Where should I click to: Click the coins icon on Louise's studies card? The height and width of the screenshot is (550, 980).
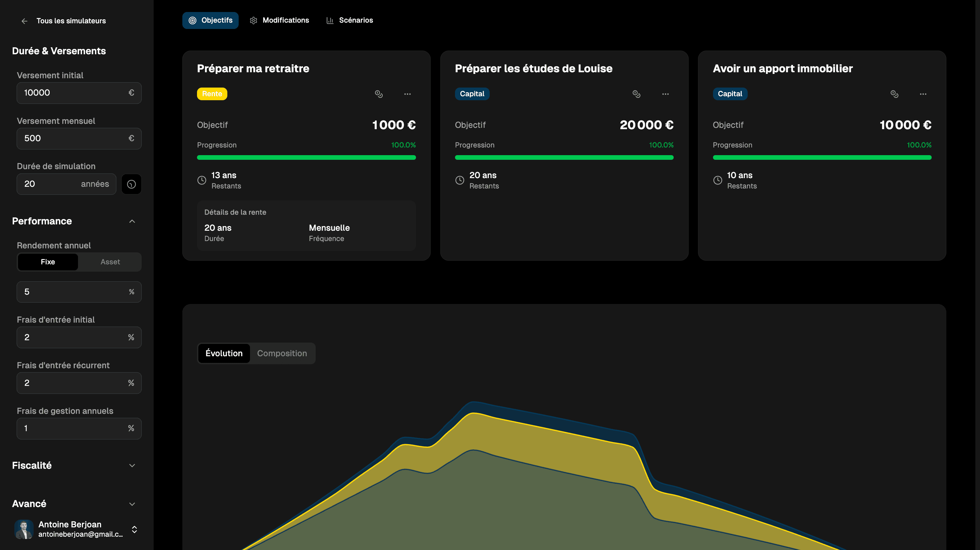pyautogui.click(x=637, y=94)
